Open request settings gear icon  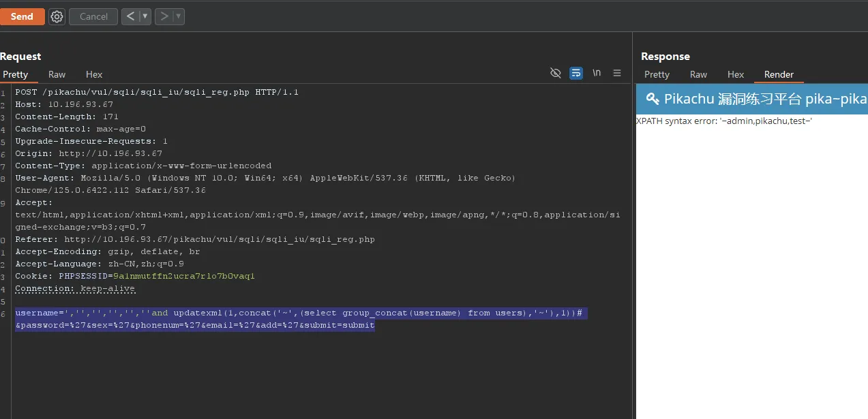click(57, 16)
